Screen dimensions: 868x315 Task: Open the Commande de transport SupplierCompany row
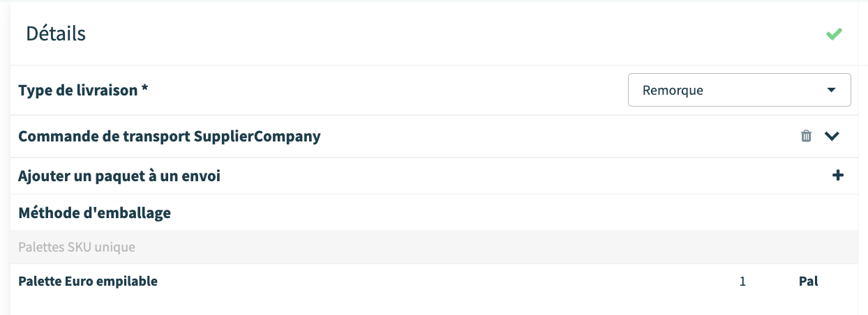coord(434,137)
